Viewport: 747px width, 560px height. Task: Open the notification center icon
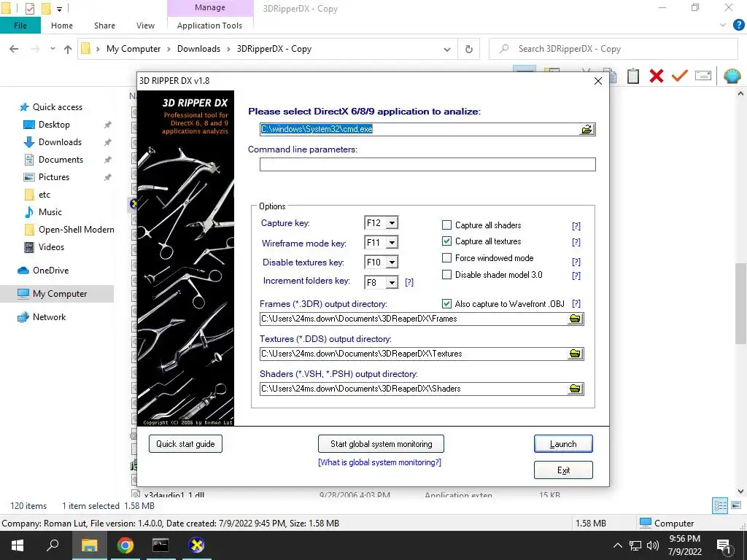(x=724, y=546)
